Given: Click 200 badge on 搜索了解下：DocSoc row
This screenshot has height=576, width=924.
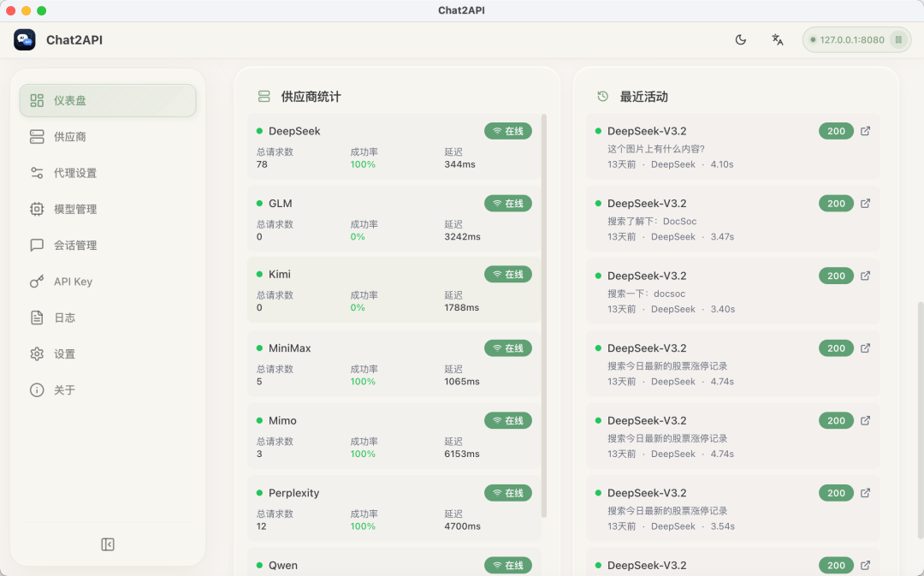Looking at the screenshot, I should (x=836, y=204).
